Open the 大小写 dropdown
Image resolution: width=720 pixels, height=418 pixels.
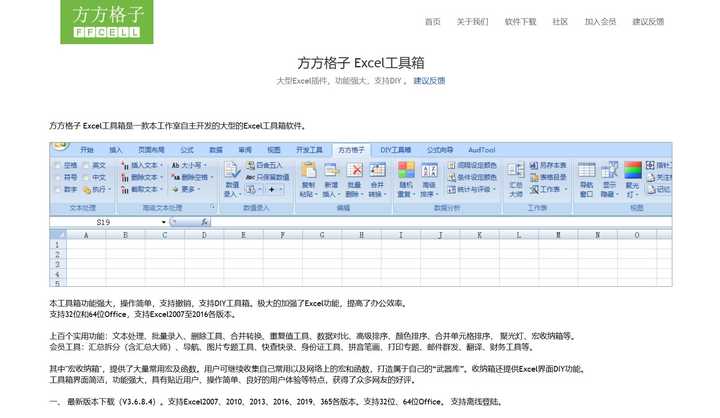189,165
